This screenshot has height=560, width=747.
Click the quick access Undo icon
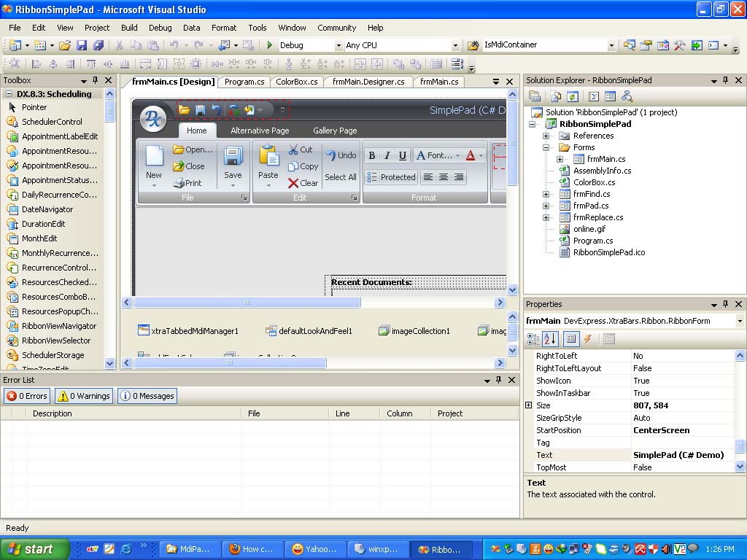pos(216,110)
